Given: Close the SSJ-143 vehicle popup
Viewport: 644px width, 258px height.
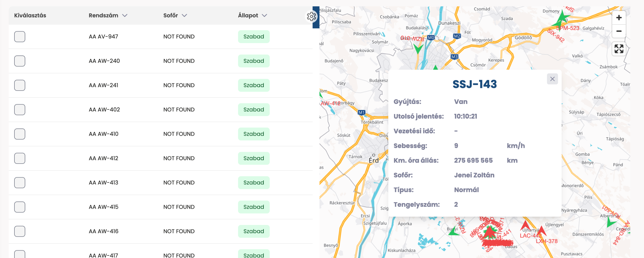Looking at the screenshot, I should [x=552, y=79].
